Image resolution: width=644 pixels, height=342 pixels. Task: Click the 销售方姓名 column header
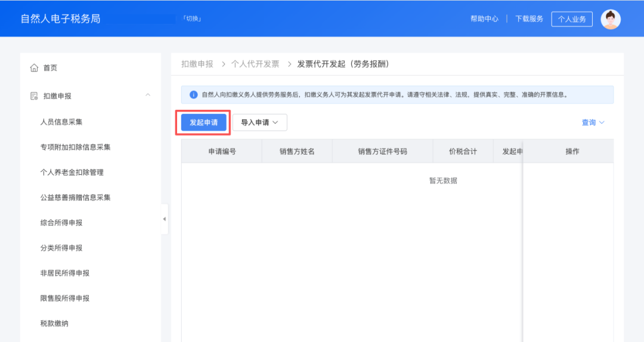click(297, 151)
